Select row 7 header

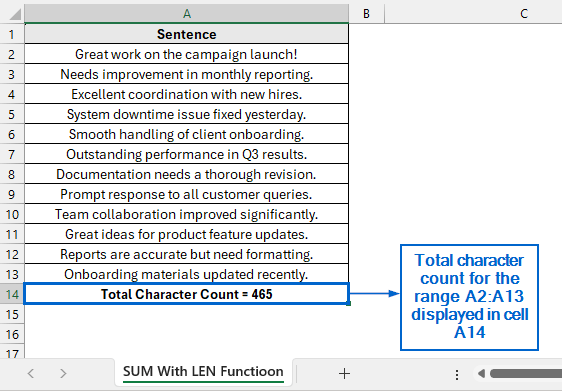click(12, 154)
